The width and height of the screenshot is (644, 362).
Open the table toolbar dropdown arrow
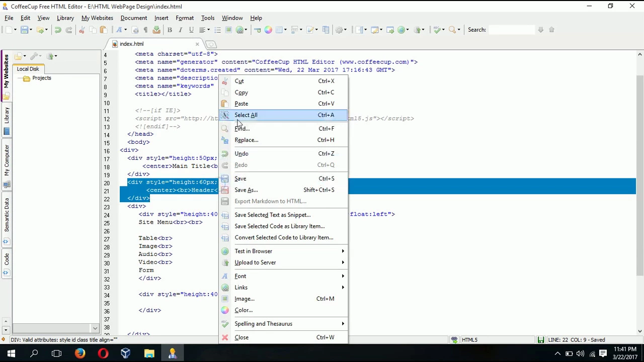pyautogui.click(x=285, y=30)
